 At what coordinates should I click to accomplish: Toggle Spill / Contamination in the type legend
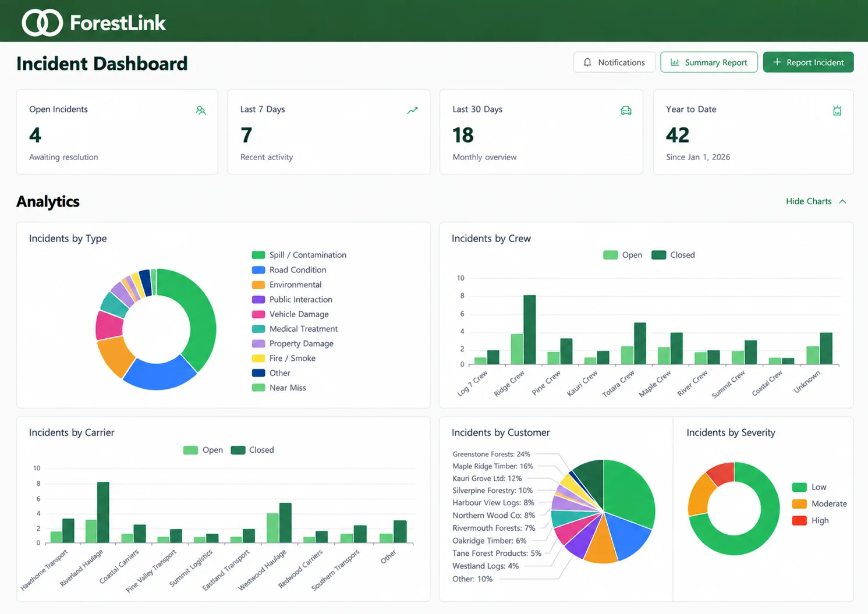(299, 255)
